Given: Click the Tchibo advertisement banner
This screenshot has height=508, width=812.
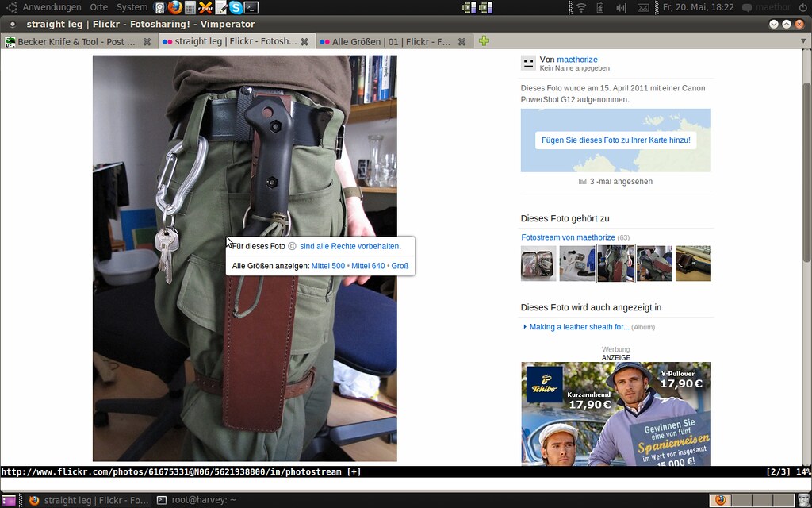Looking at the screenshot, I should 615,414.
